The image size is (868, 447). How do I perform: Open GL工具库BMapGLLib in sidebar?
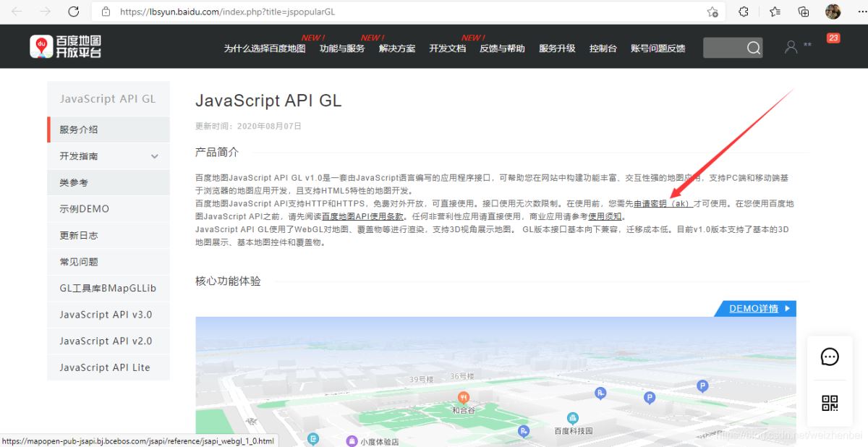(x=109, y=288)
